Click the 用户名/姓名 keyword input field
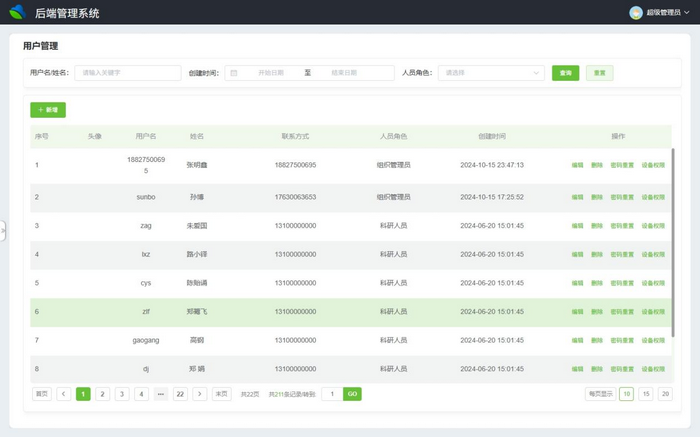Image resolution: width=700 pixels, height=437 pixels. pos(126,73)
